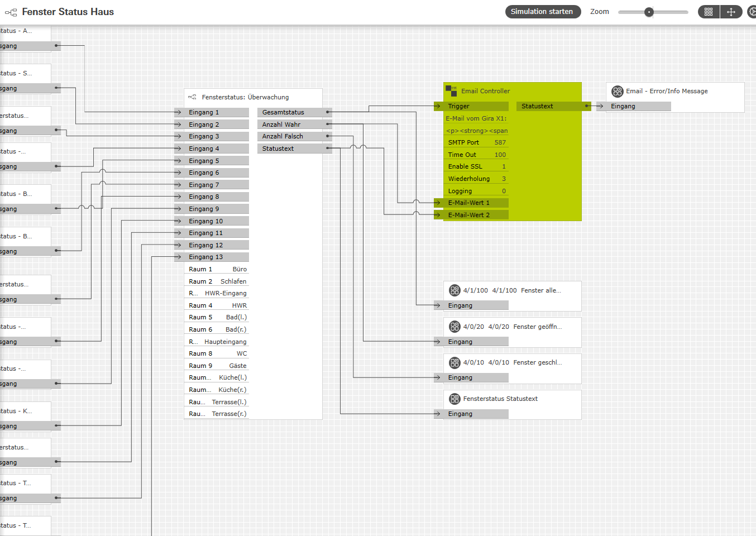Toggle the move/pan arrows button
Image resolution: width=756 pixels, height=536 pixels.
731,12
